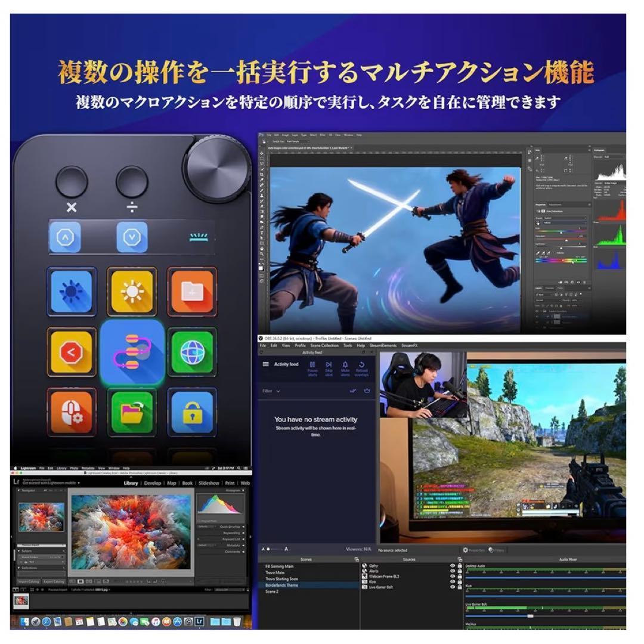644x644 pixels.
Task: Open the Tools menu in OBS
Action: tap(348, 346)
